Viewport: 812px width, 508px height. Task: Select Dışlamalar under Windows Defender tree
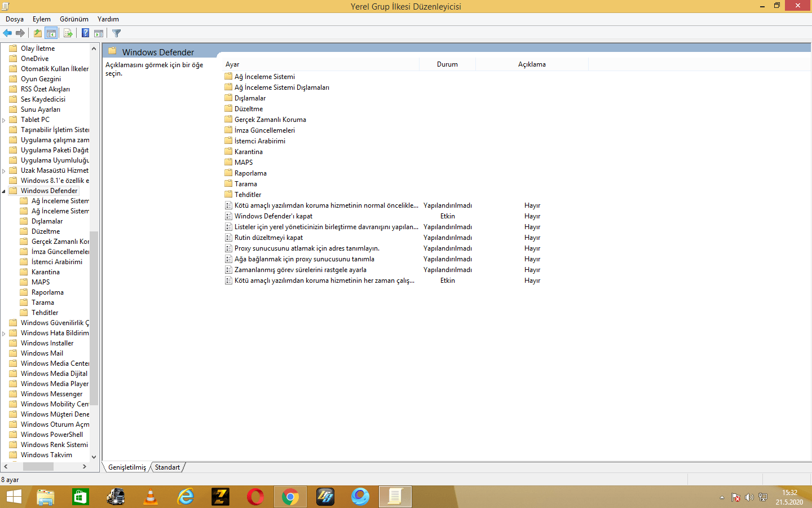[47, 221]
